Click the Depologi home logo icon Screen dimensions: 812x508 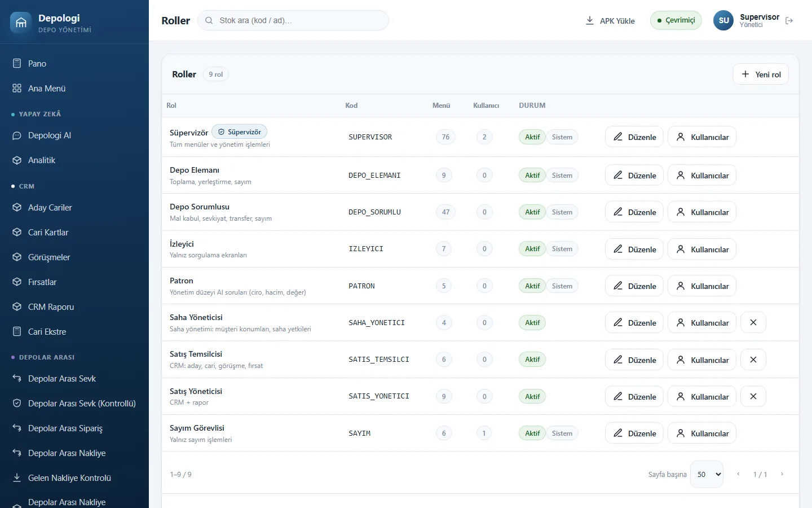(x=21, y=23)
